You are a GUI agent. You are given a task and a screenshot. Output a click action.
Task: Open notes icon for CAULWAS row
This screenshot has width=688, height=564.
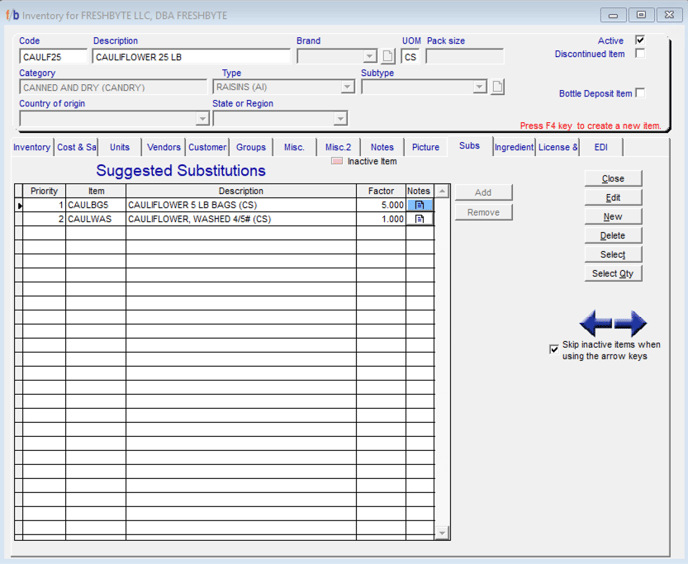pyautogui.click(x=419, y=219)
